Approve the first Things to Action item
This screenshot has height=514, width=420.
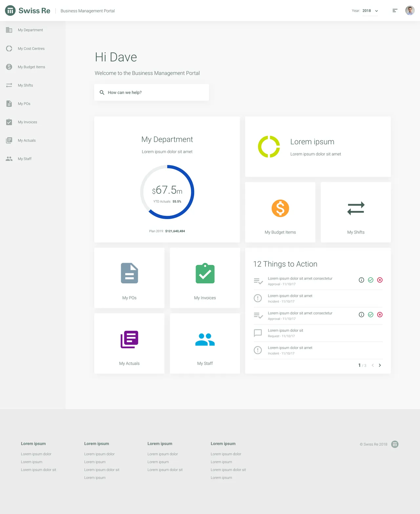(370, 280)
